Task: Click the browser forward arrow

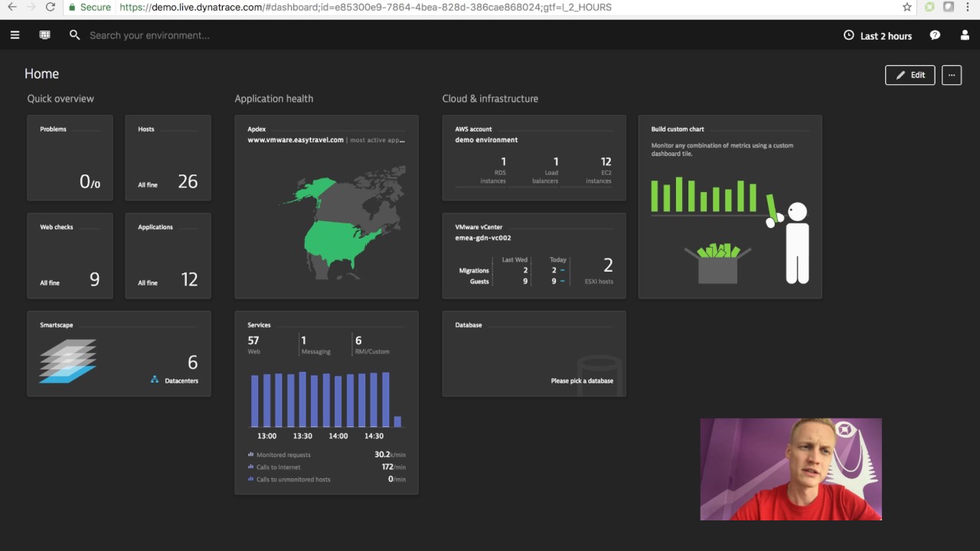Action: coord(31,7)
